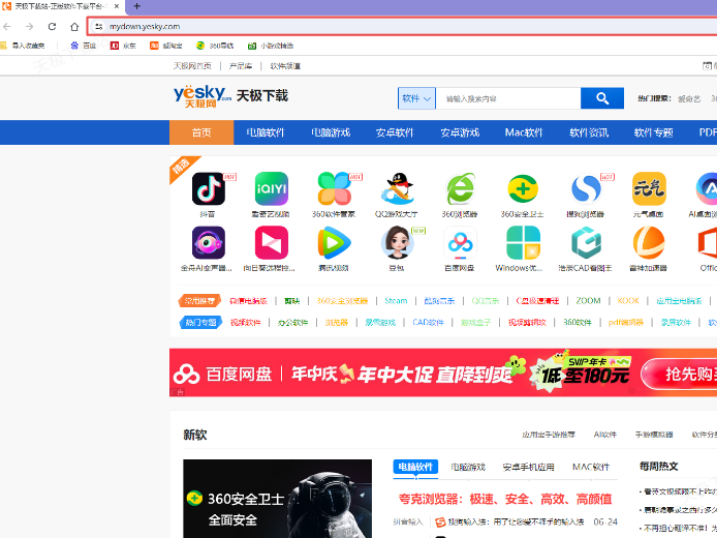This screenshot has height=538, width=717.
Task: Open the 豆包 avatar icon
Action: click(x=397, y=243)
